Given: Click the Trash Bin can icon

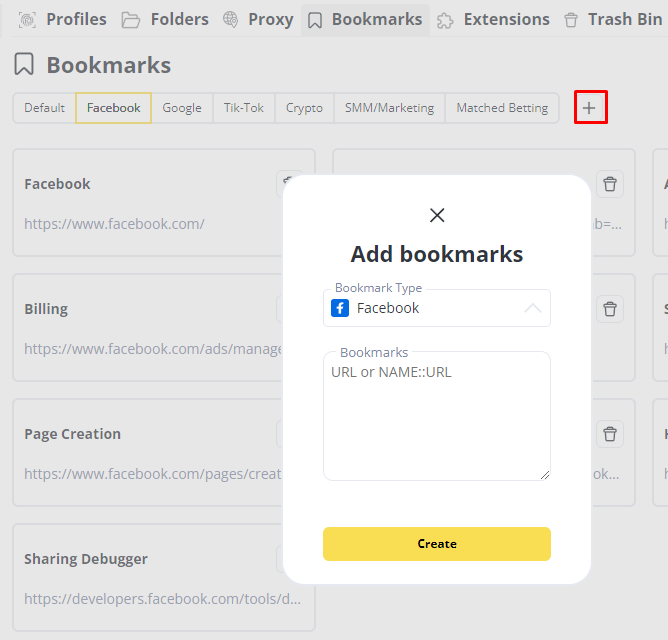Looking at the screenshot, I should tap(571, 20).
